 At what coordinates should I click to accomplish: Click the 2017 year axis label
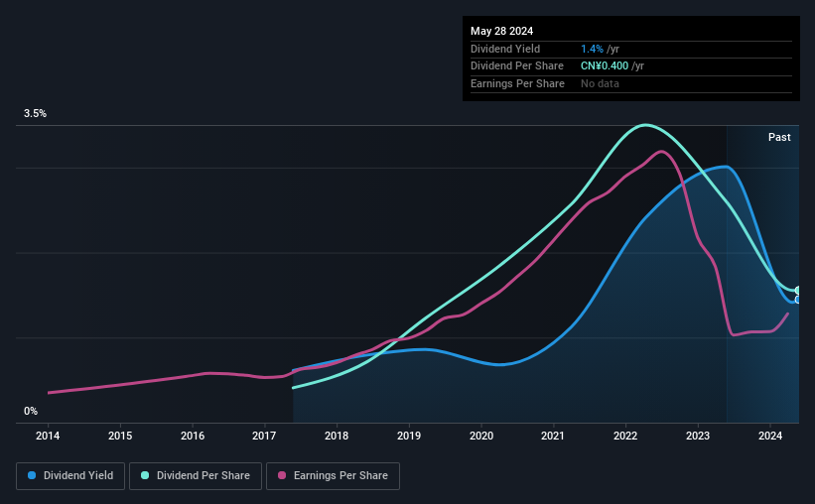pyautogui.click(x=264, y=436)
